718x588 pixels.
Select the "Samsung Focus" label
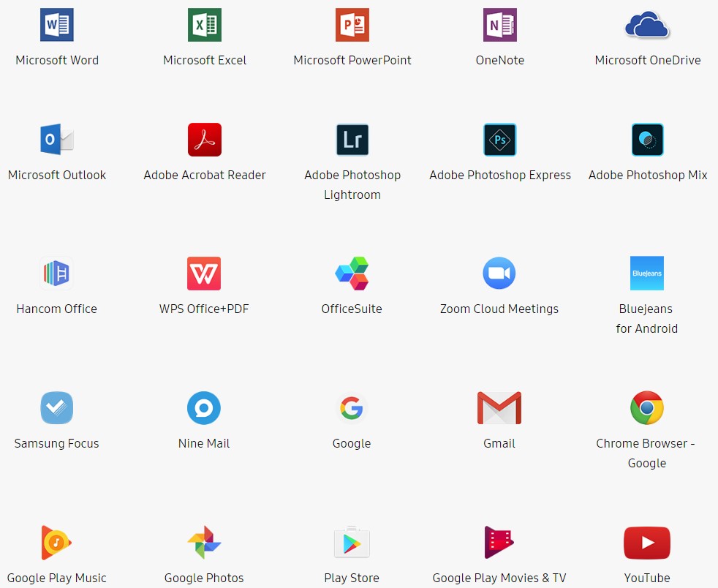point(57,443)
